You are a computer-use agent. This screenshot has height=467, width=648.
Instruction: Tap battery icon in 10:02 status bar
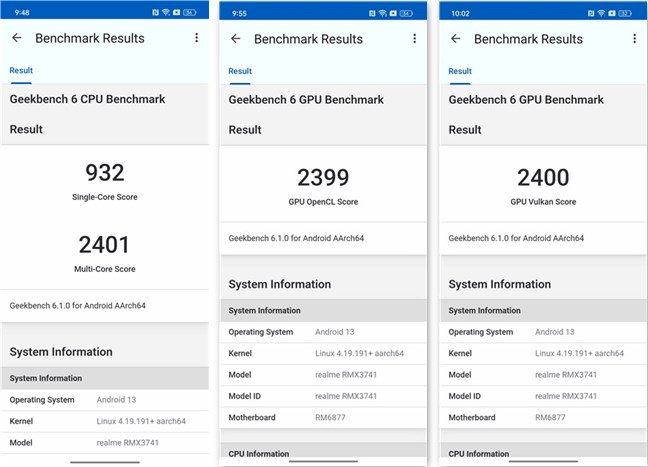(625, 13)
